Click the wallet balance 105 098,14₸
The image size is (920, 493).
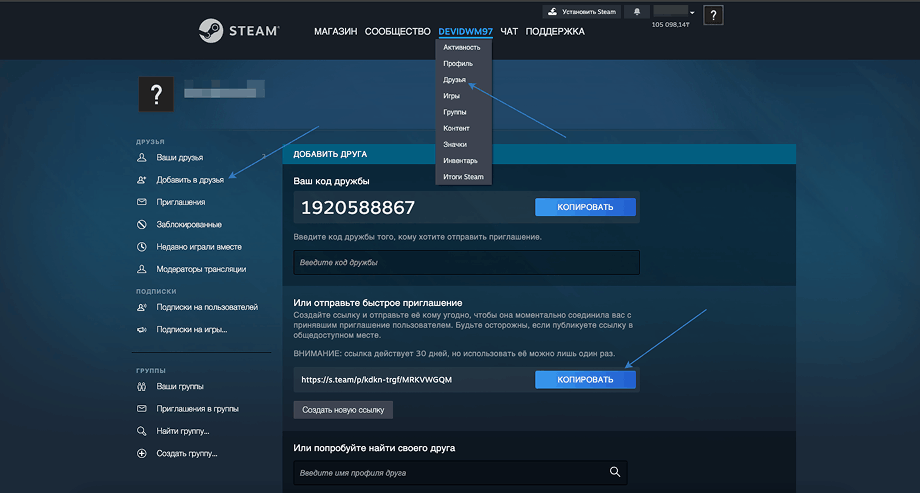coord(671,25)
